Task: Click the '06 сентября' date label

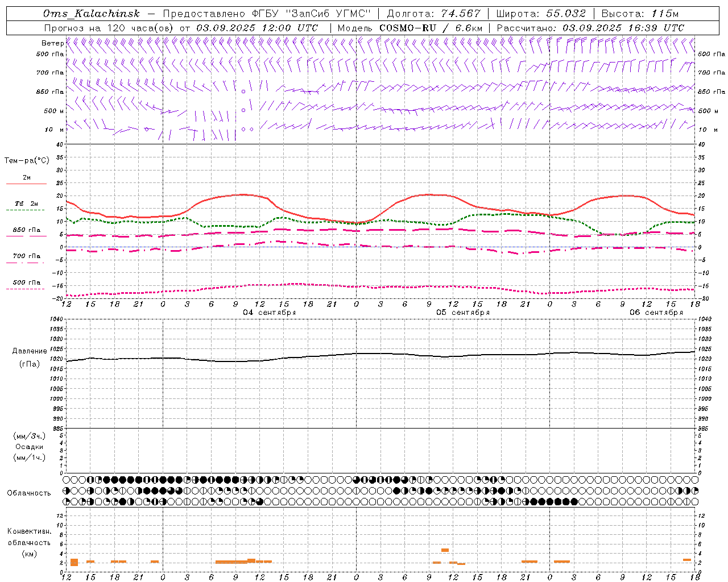Action: point(656,313)
